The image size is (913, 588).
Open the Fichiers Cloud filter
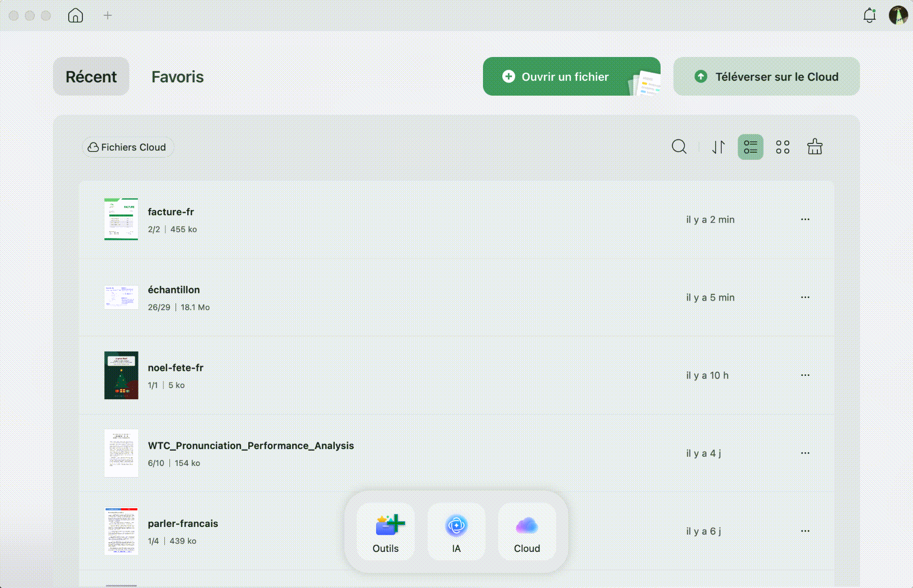coord(127,147)
